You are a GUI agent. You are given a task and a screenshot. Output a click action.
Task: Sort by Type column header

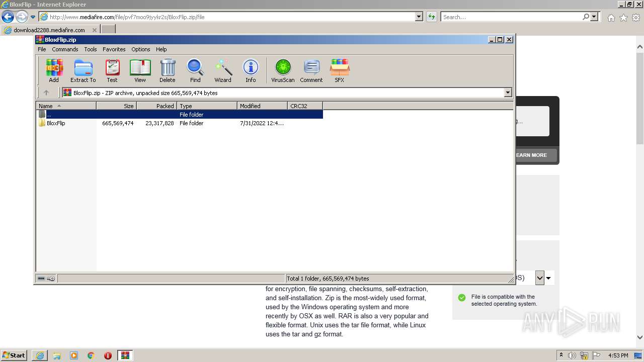point(207,106)
